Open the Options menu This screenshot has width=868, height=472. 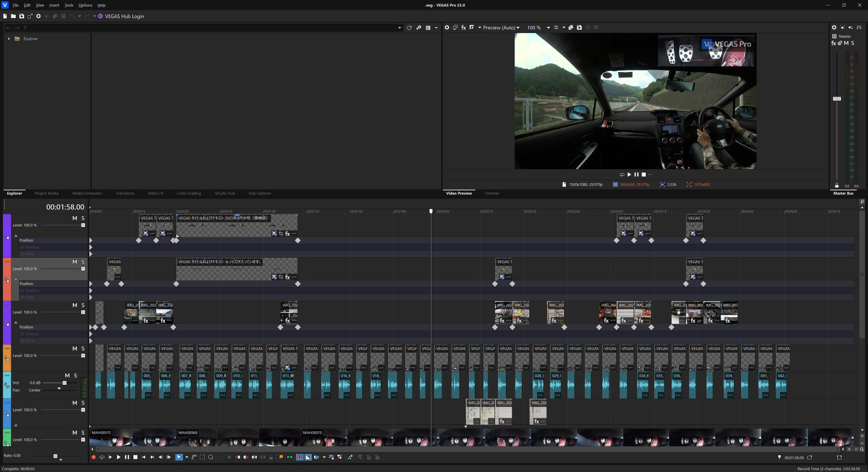pos(85,5)
